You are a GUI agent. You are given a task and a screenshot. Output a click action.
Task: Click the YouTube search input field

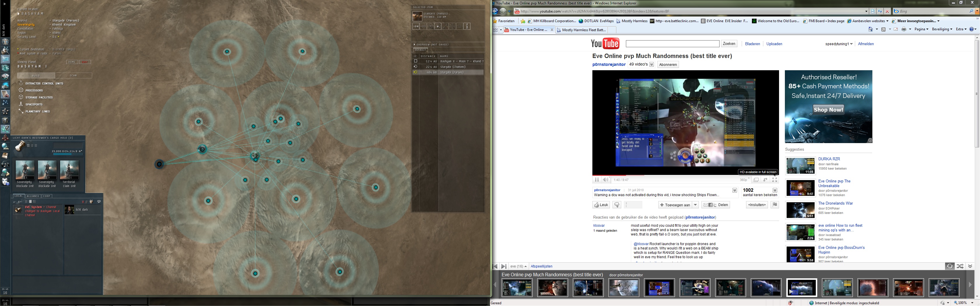point(672,44)
